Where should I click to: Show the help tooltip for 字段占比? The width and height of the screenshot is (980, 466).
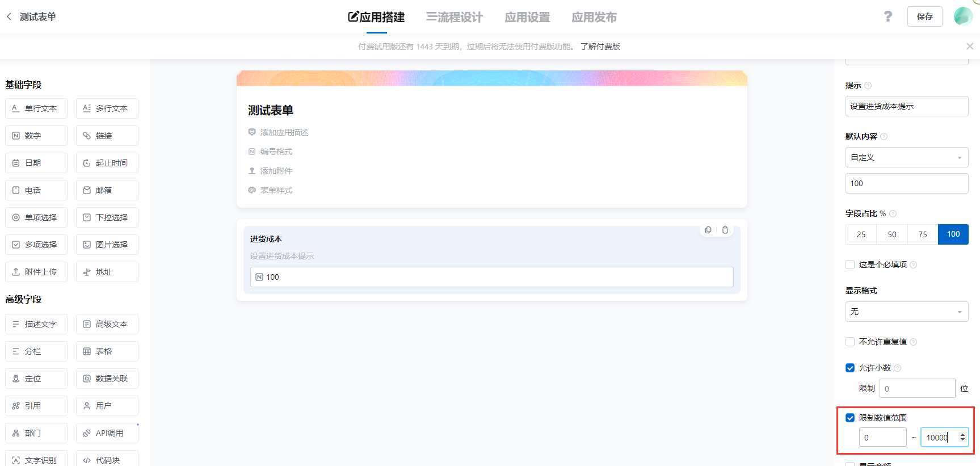893,214
